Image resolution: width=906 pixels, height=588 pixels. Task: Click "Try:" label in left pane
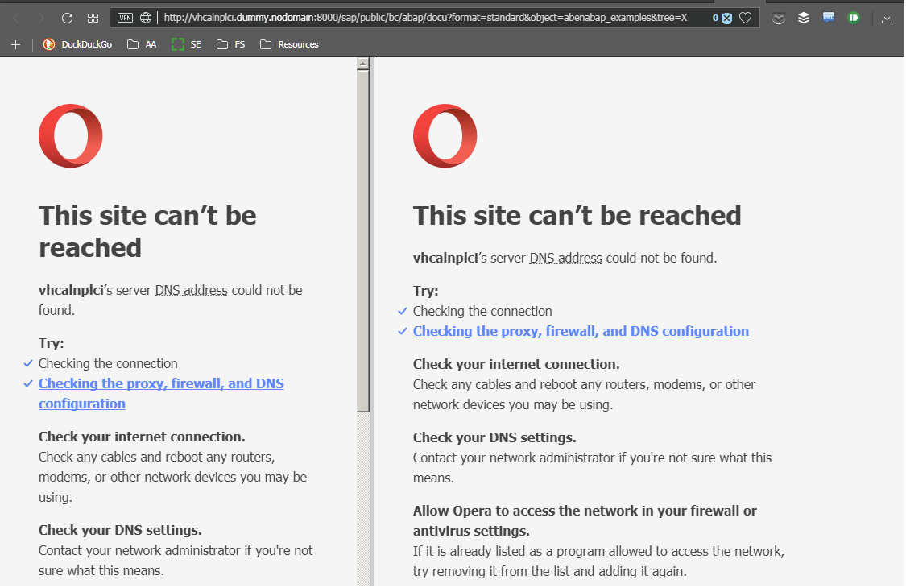(52, 343)
